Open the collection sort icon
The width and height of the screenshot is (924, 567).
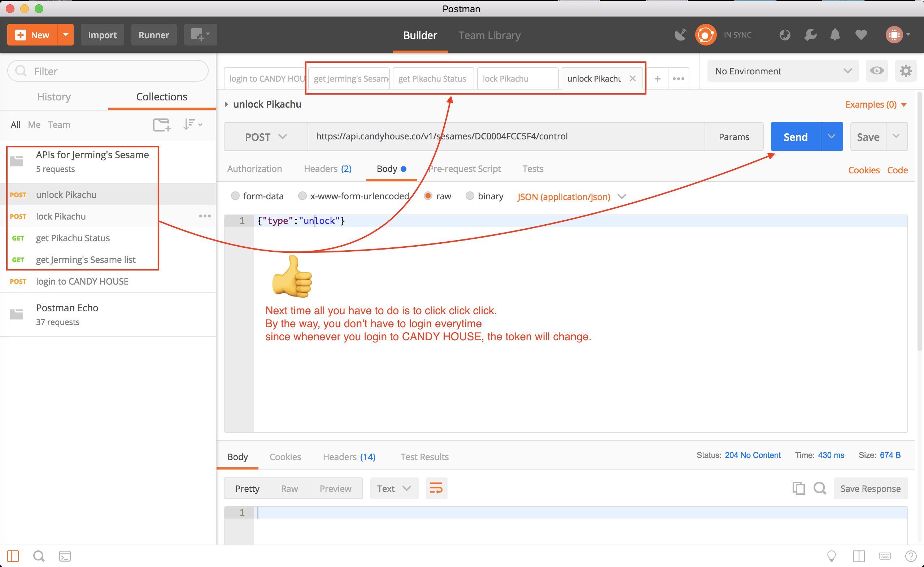[193, 124]
